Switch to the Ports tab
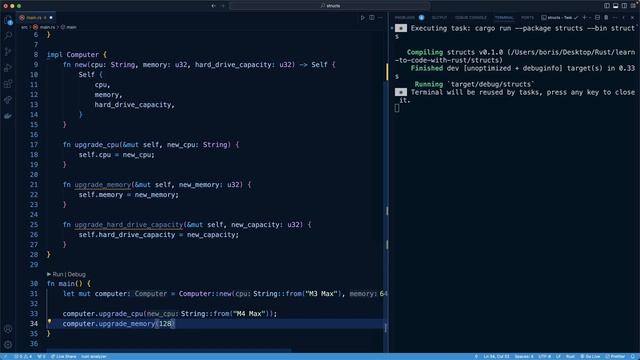 (527, 18)
